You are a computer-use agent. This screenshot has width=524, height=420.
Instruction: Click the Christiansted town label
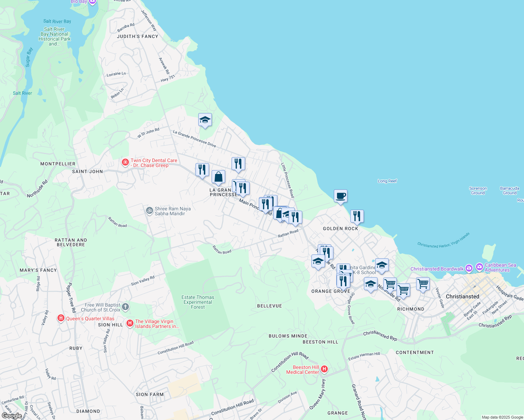point(462,296)
